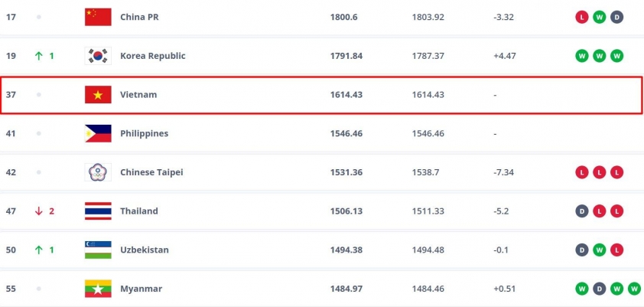Click the Philippines flag icon
644x307 pixels.
click(x=98, y=133)
